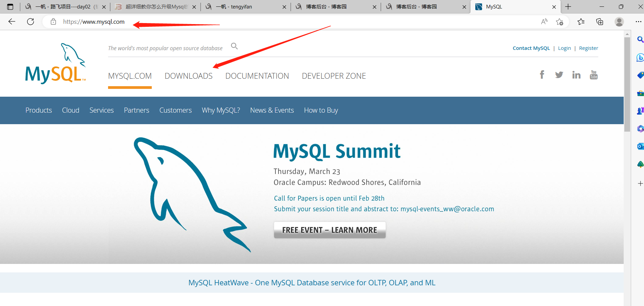
Task: Open MySQL LinkedIn page icon
Action: click(576, 75)
